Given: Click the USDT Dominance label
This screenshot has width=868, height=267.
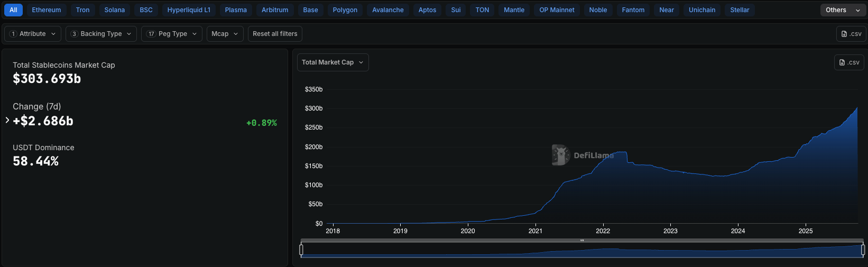Looking at the screenshot, I should click(43, 148).
